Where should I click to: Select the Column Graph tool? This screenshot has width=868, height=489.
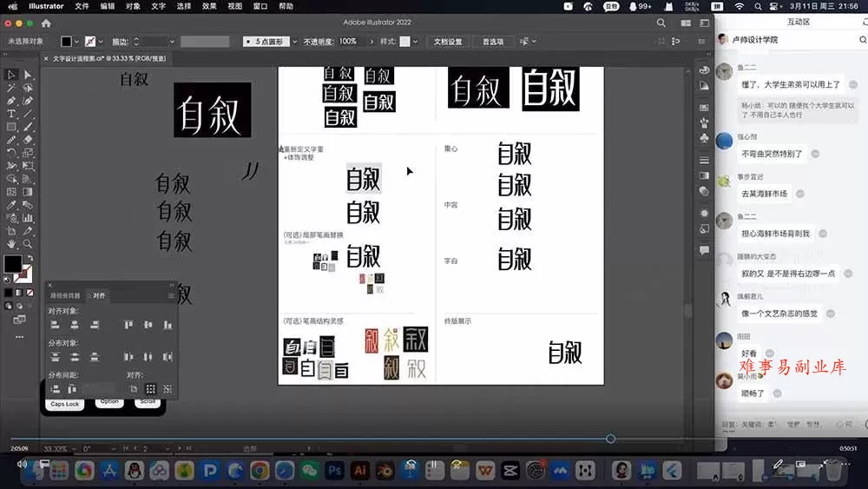click(28, 218)
